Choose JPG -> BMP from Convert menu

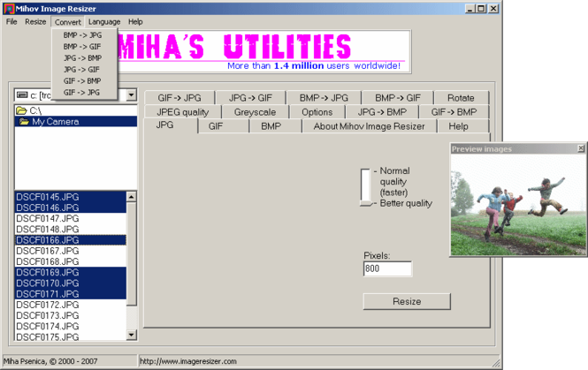coord(84,58)
